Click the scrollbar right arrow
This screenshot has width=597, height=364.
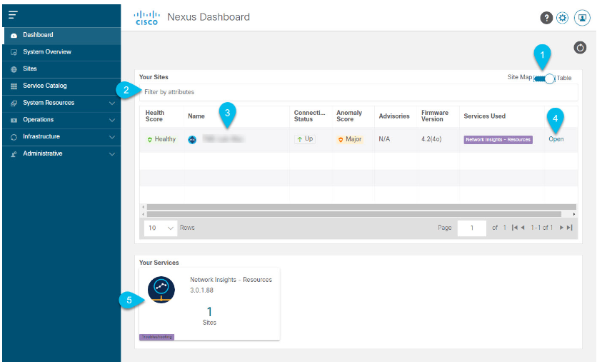pyautogui.click(x=574, y=215)
